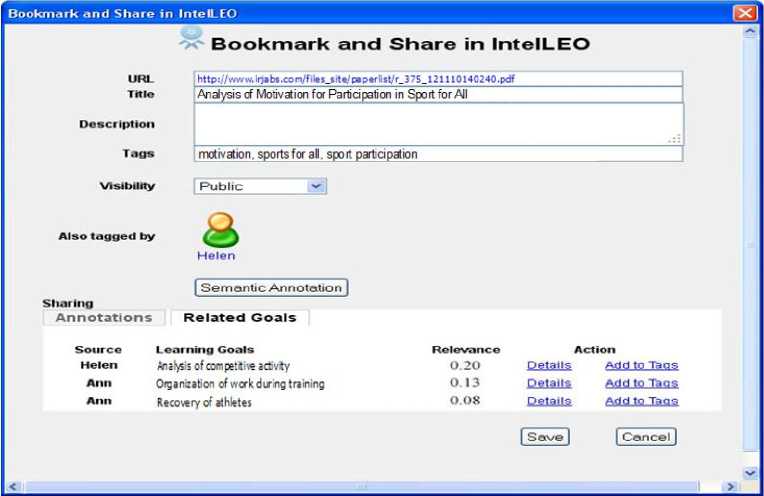Click 'Analysis of competitive activity' goal text

click(x=223, y=365)
